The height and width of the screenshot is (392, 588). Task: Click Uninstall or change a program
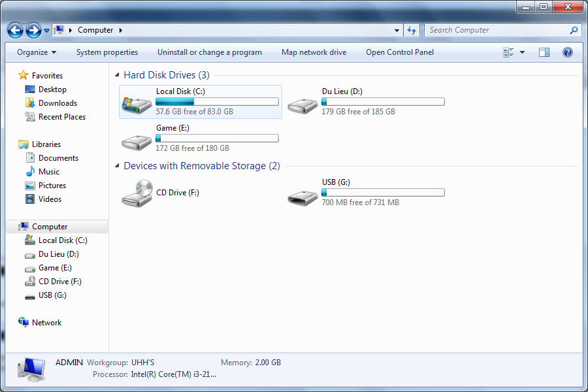[x=210, y=52]
